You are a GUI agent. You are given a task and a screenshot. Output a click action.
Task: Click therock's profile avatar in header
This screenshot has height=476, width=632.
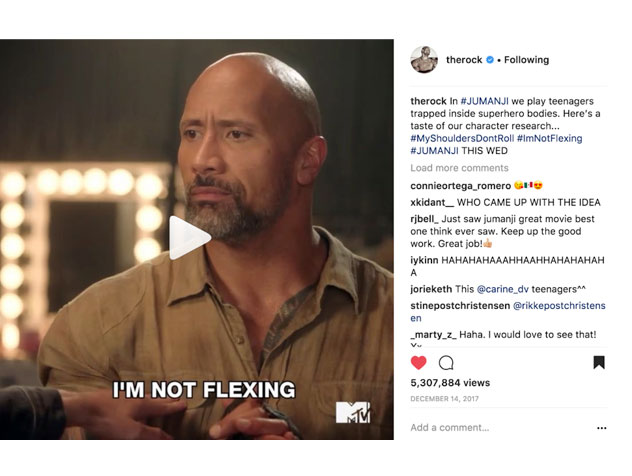[x=424, y=60]
